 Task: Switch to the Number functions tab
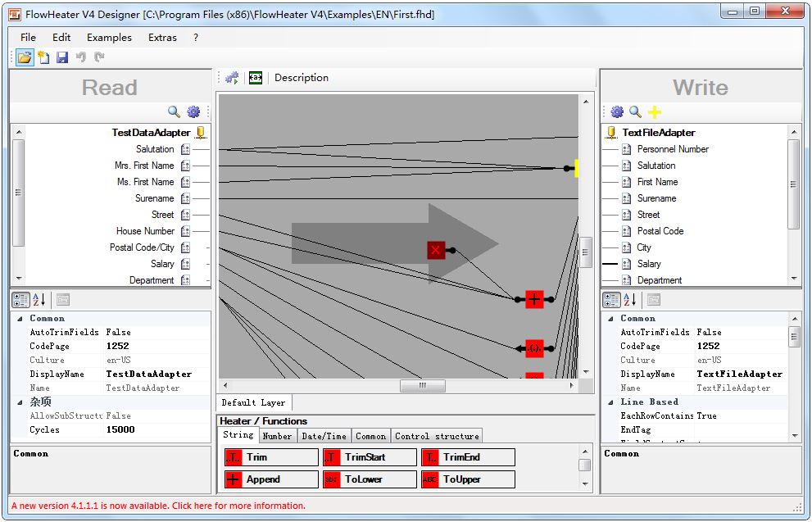click(x=277, y=436)
